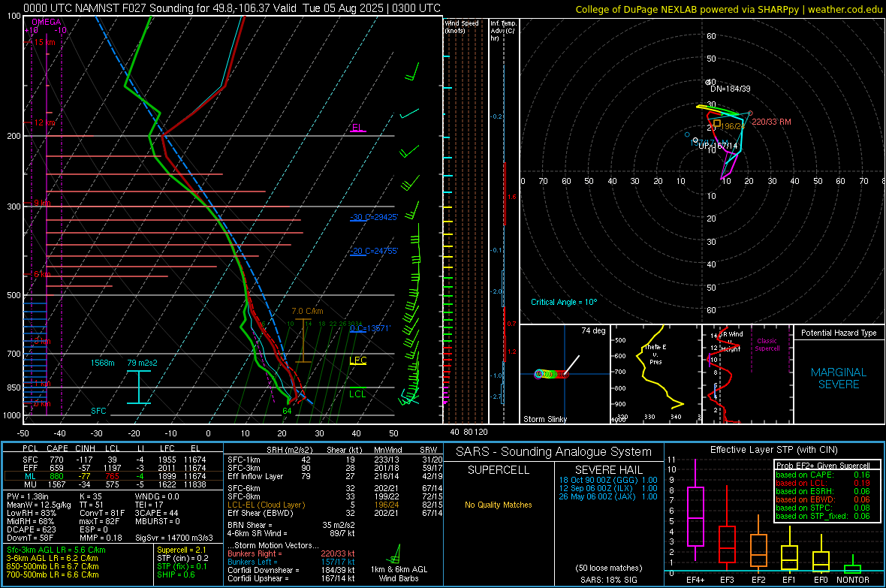Select the highlighted ML parcel row
886x588 pixels.
coord(114,477)
